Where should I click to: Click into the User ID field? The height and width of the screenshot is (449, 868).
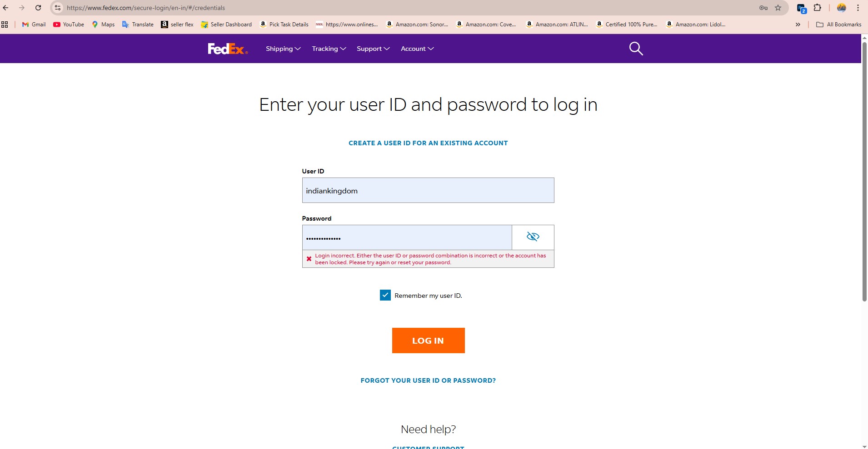tap(428, 190)
